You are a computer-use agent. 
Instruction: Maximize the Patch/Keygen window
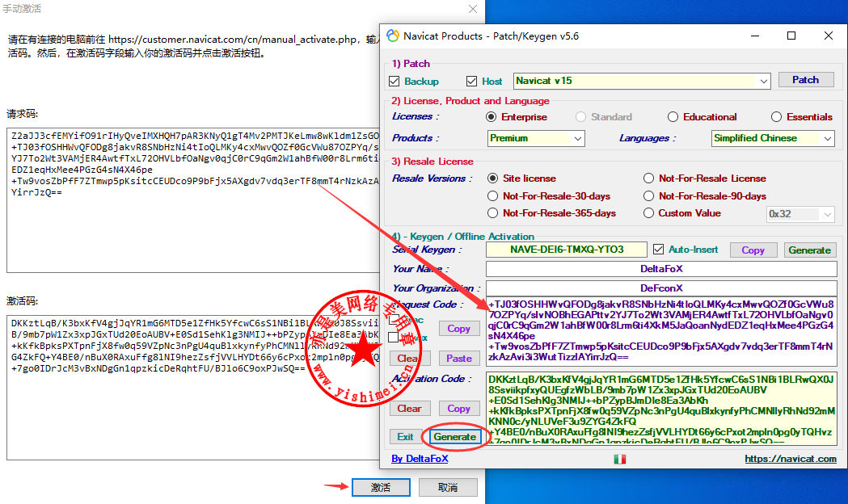click(x=791, y=36)
